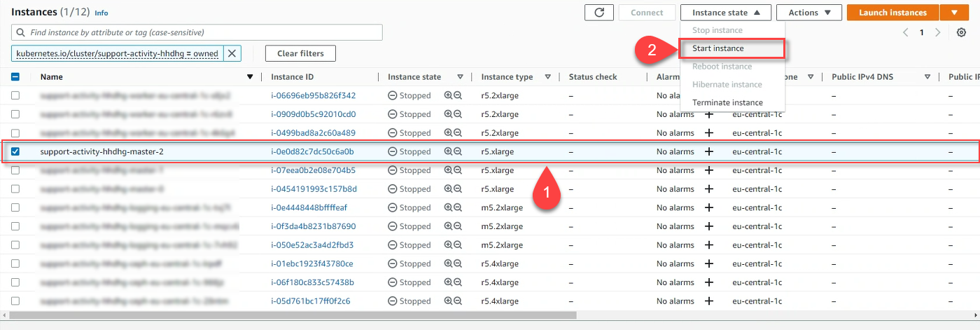Zoom in on master-2 instance state

click(448, 151)
